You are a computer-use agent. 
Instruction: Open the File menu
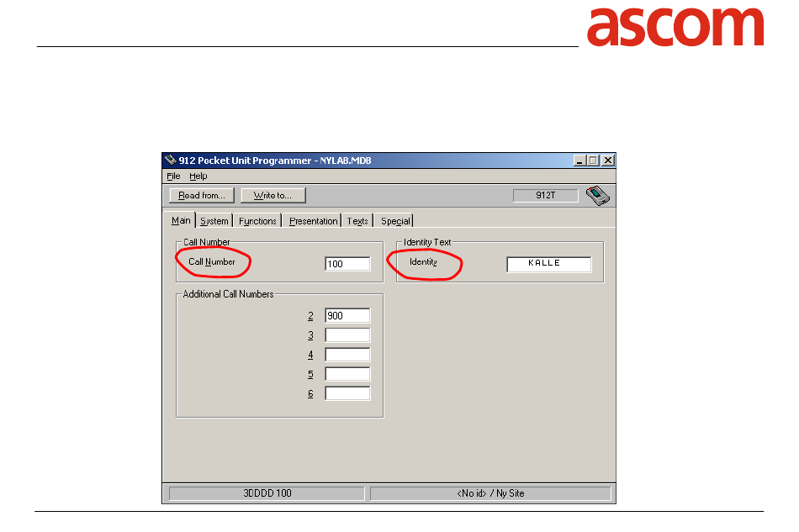point(173,176)
